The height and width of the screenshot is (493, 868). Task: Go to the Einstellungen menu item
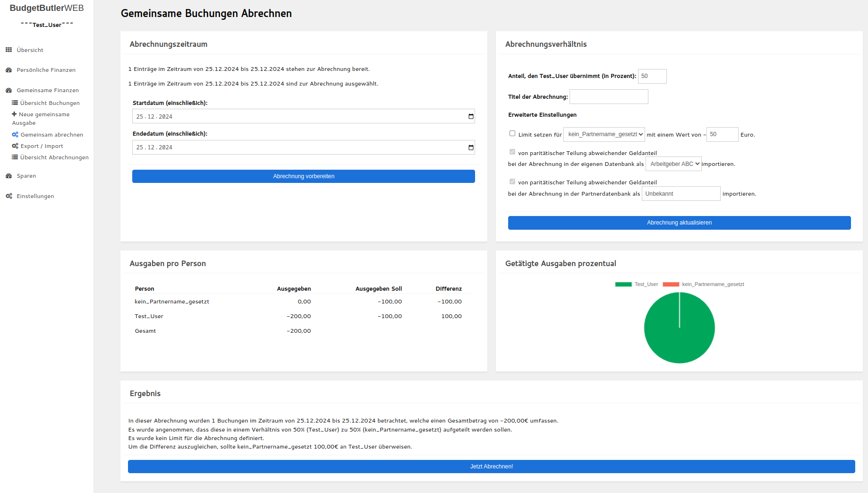pyautogui.click(x=35, y=196)
